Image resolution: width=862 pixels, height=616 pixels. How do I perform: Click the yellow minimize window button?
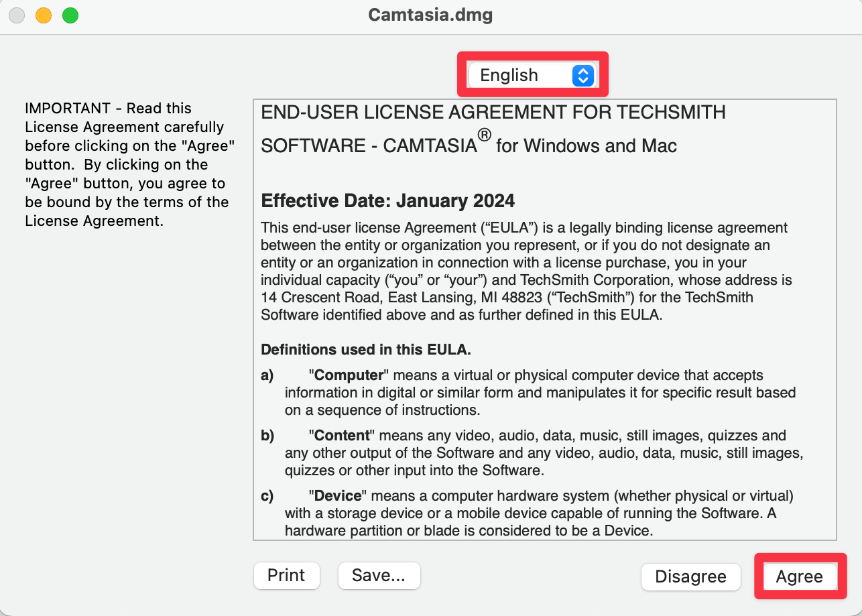(x=44, y=15)
